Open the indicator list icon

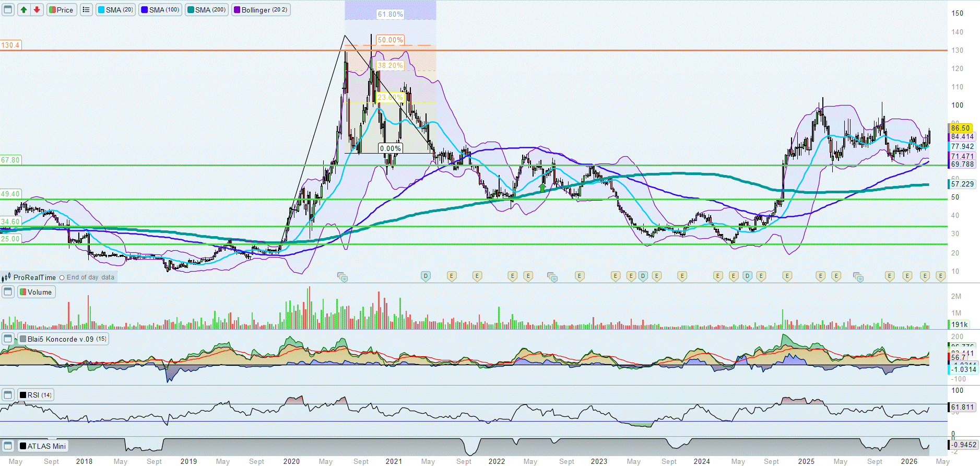pos(86,10)
